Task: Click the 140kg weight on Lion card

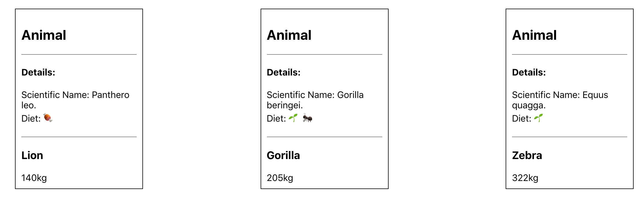Action: tap(34, 178)
